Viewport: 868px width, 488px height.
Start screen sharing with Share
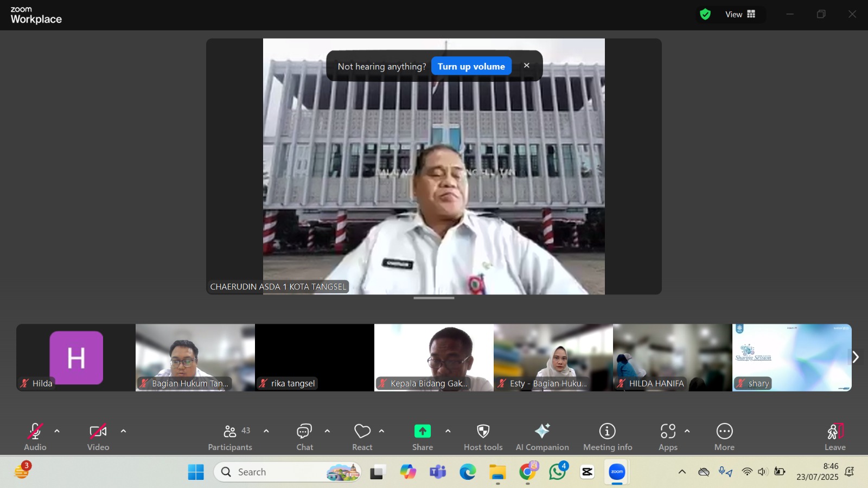pyautogui.click(x=423, y=436)
